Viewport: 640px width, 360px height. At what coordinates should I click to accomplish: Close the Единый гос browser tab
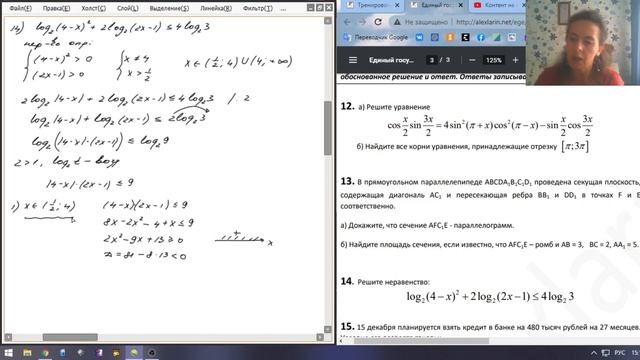click(x=460, y=5)
